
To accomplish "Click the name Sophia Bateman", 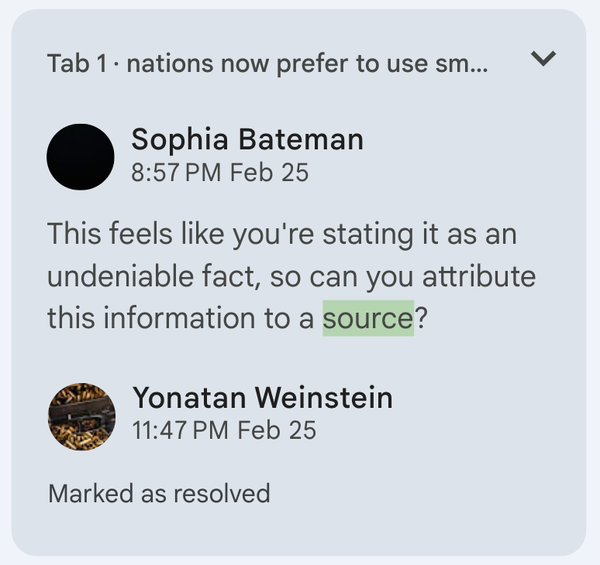I will 247,140.
